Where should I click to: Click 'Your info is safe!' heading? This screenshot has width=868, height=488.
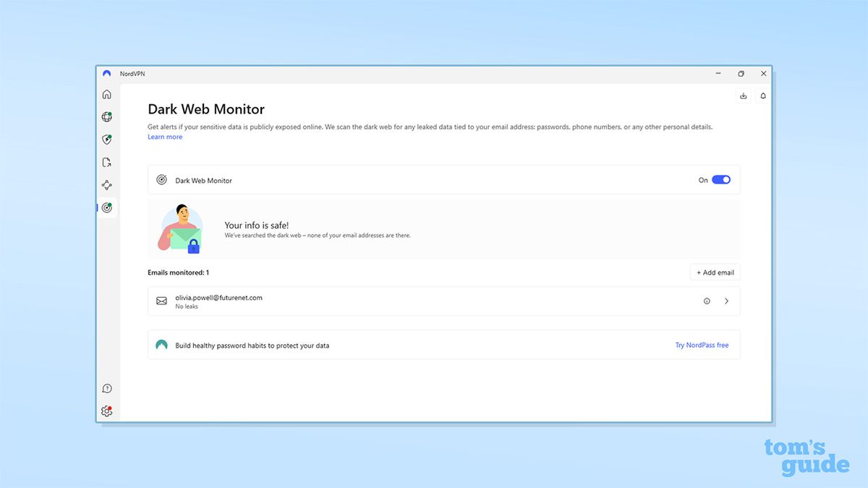coord(256,226)
